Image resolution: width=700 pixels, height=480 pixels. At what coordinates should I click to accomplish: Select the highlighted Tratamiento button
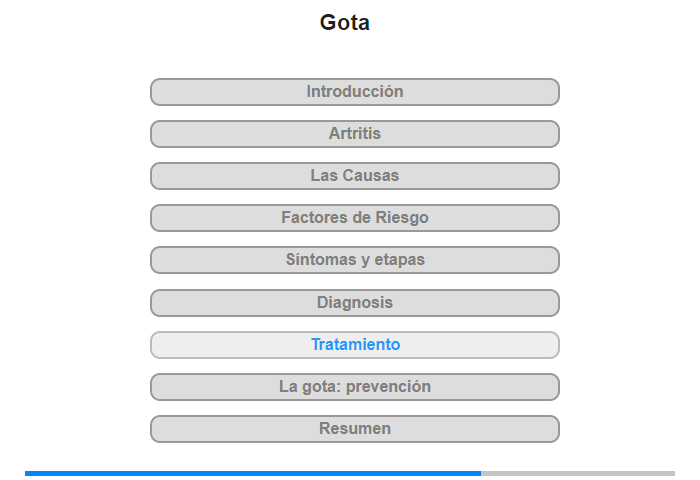click(354, 345)
